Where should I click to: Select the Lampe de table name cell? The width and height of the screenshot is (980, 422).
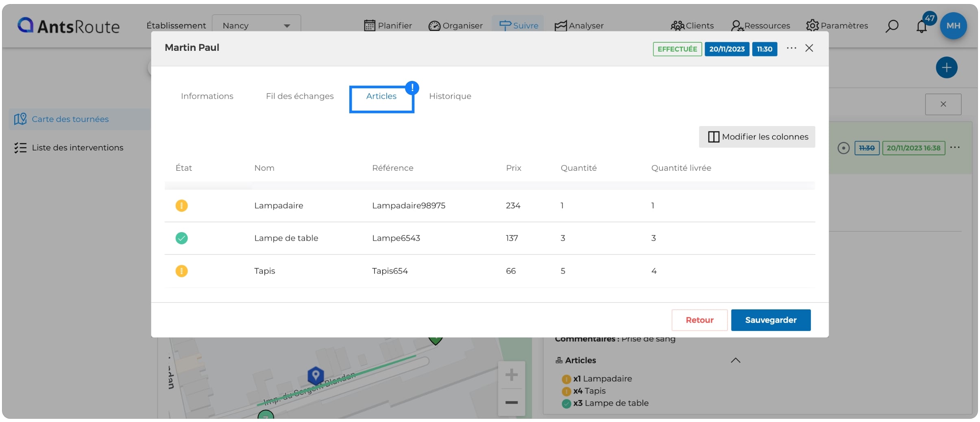[286, 238]
